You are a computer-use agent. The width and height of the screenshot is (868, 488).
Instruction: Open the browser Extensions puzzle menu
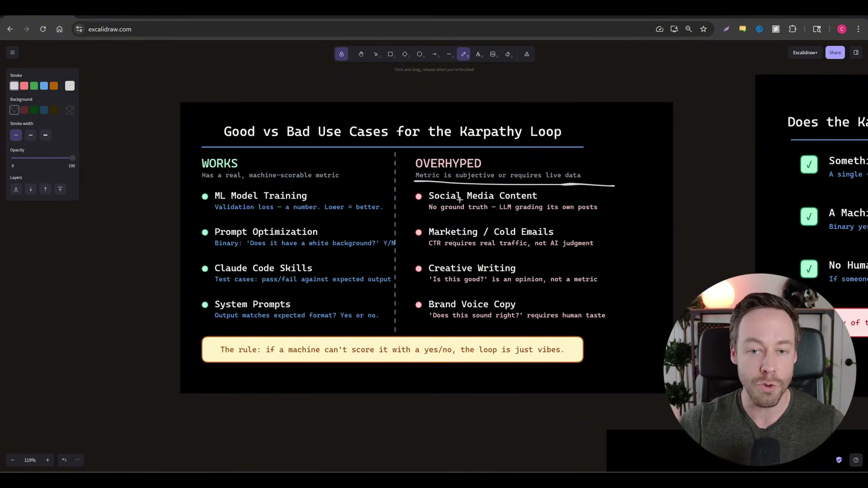pyautogui.click(x=793, y=29)
